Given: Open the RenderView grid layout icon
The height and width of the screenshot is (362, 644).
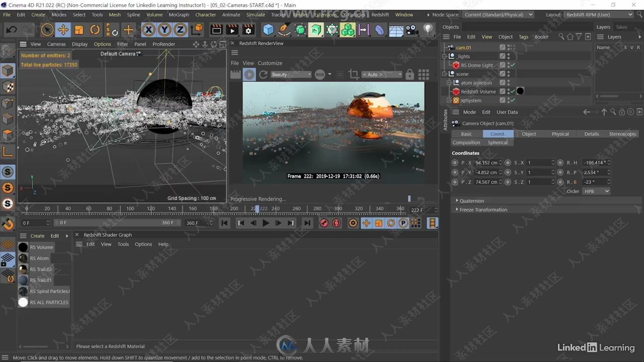Looking at the screenshot, I should [424, 74].
